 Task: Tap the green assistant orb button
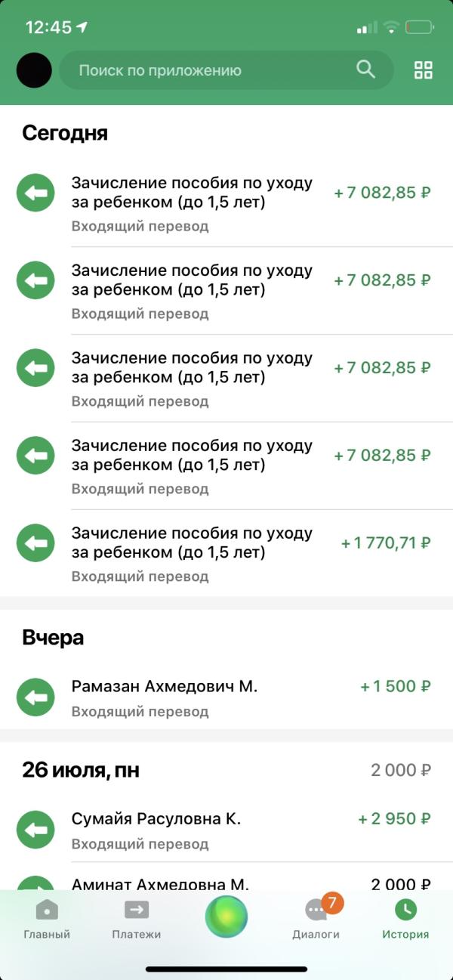point(226,917)
